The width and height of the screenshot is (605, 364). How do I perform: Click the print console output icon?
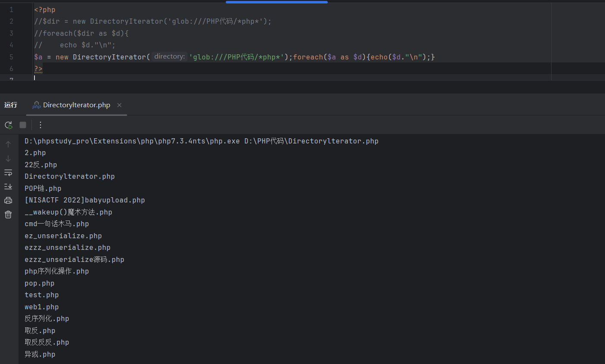click(8, 200)
